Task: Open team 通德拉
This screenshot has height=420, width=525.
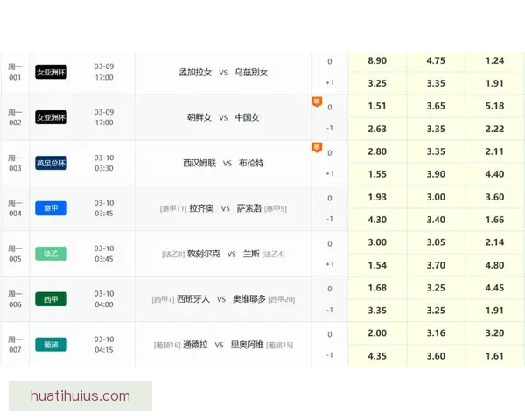Action: (195, 345)
